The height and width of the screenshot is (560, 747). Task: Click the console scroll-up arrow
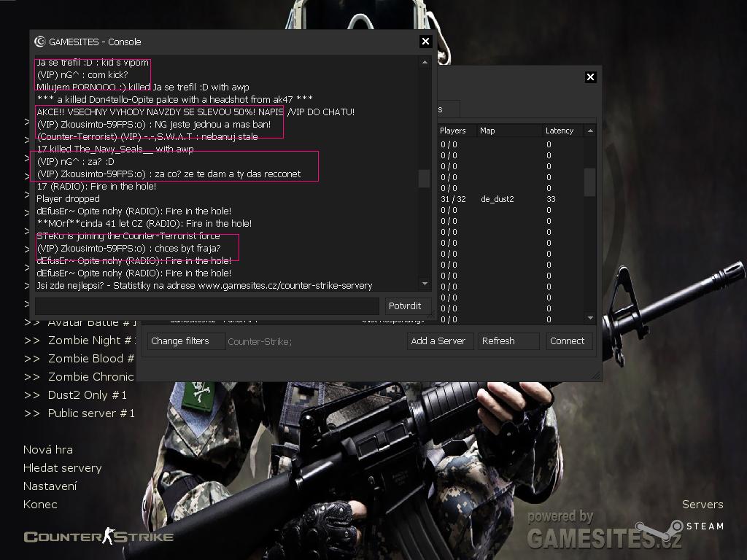click(425, 63)
